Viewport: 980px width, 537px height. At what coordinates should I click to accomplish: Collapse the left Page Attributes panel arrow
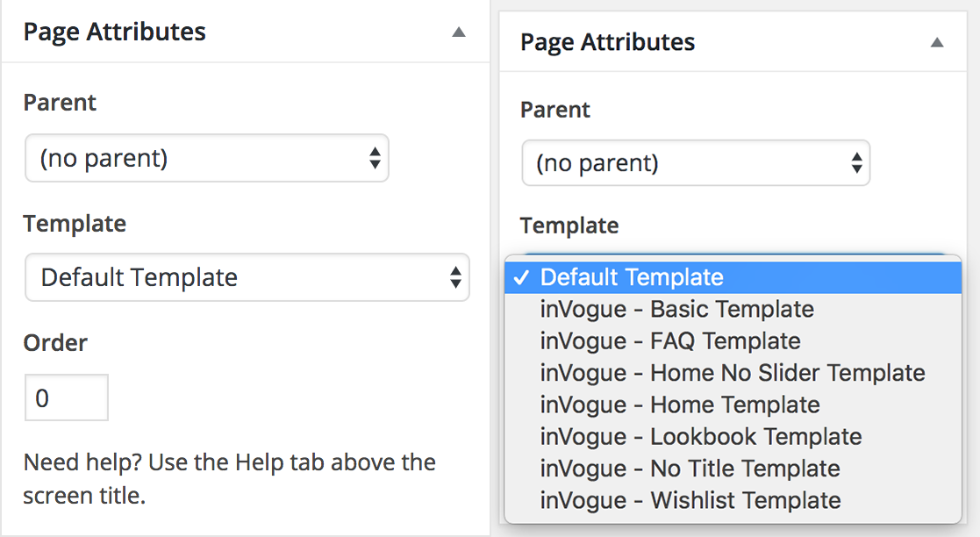pyautogui.click(x=458, y=32)
